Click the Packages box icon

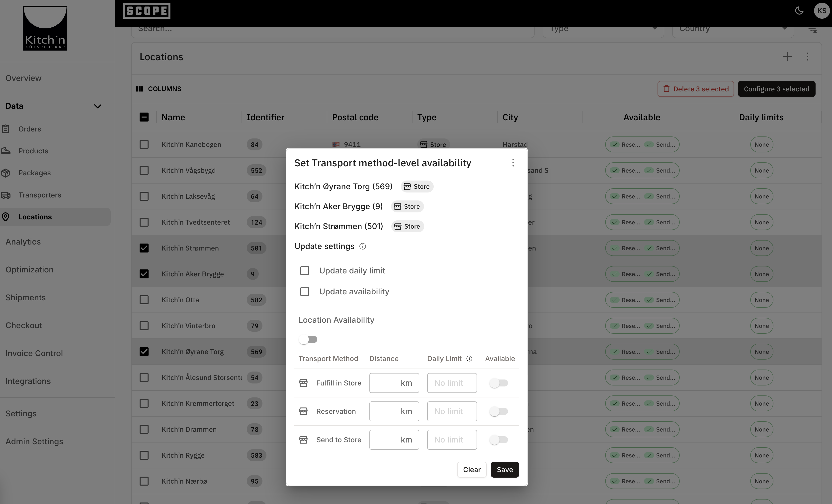point(5,173)
